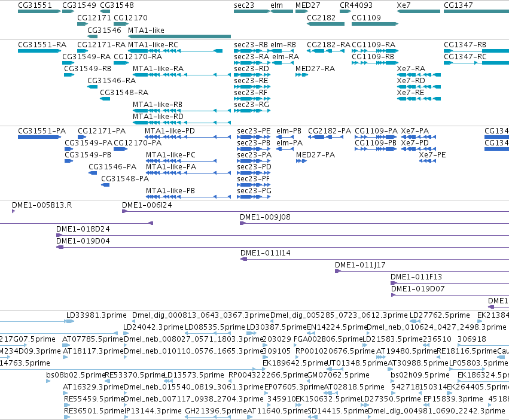Click BAC clone DME1-006I24
Screen dimensions: 509x420
pos(316,211)
